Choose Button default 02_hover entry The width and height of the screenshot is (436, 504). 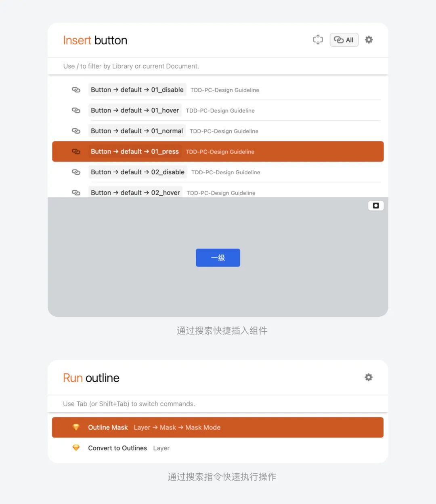[218, 192]
